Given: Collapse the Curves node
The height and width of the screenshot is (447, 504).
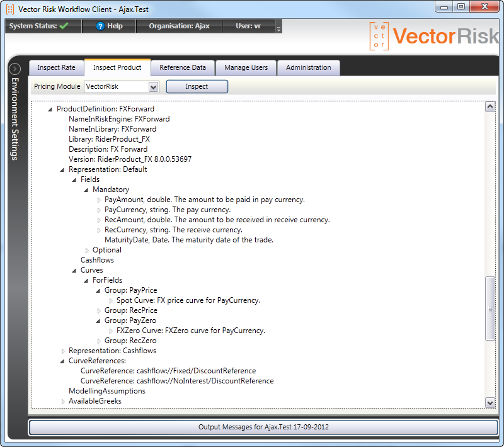Looking at the screenshot, I should click(x=74, y=271).
